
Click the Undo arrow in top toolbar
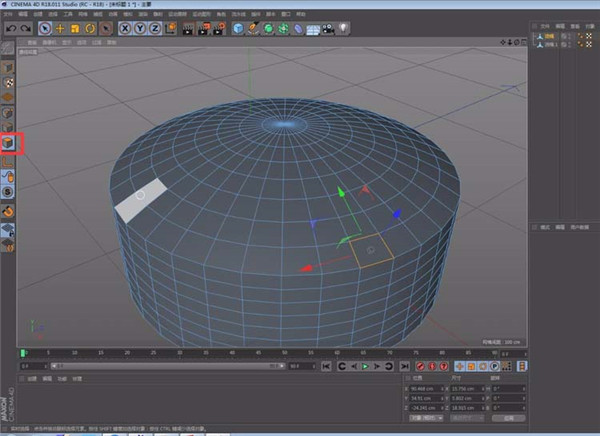[10, 29]
